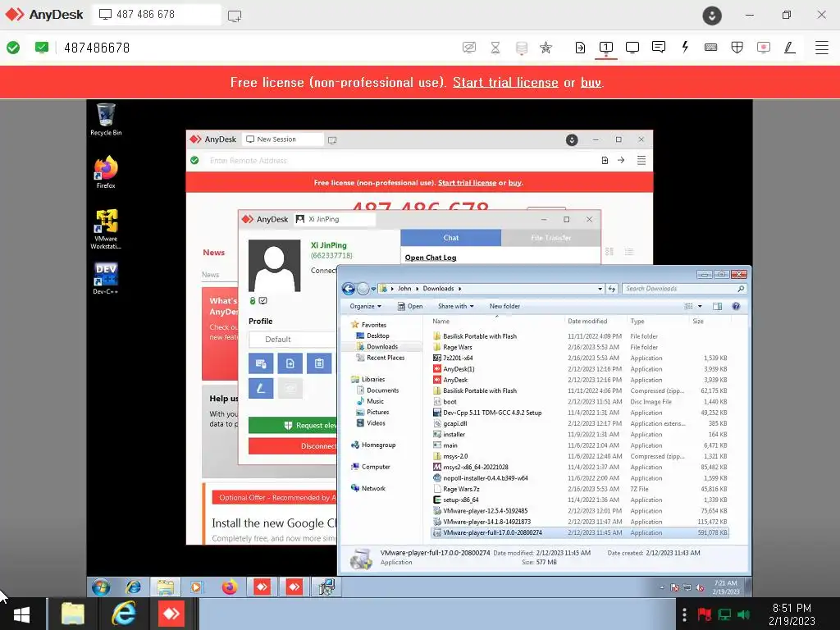Open Firefox shortcut on remote desktop
Viewport: 840px width, 630px height.
(x=106, y=172)
